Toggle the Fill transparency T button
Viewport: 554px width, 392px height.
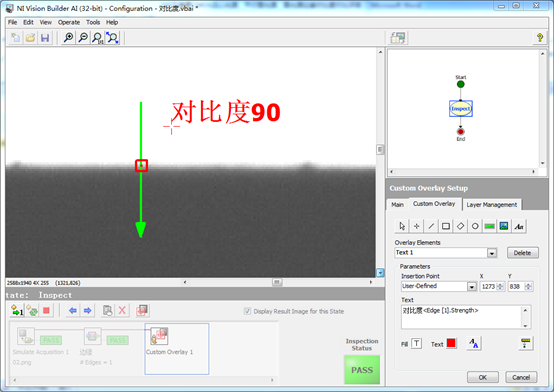click(417, 343)
